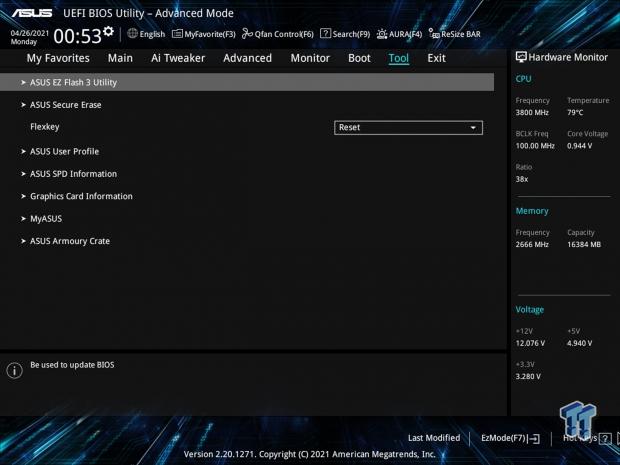Click the CPU frequency value 3800 MHz
620x465 pixels.
pos(532,113)
